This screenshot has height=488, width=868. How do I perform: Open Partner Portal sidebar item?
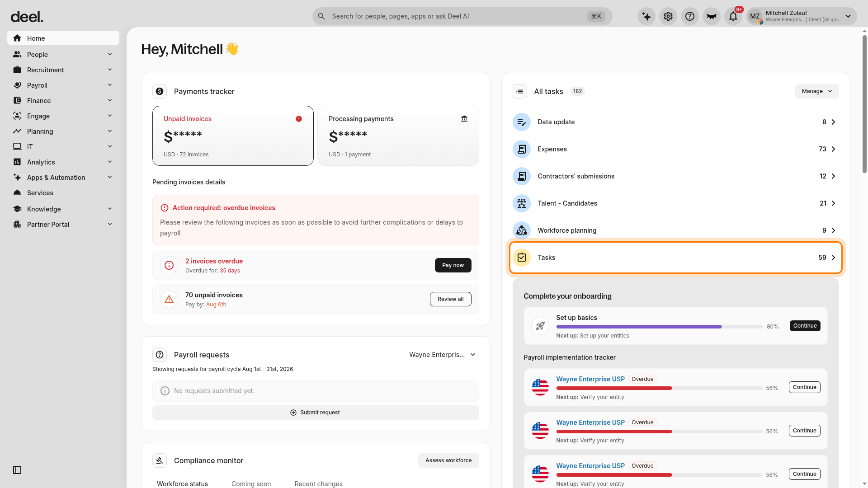(63, 224)
